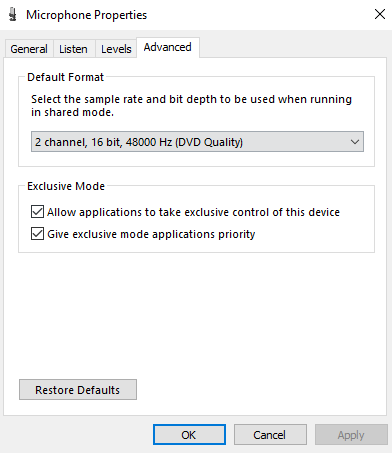This screenshot has height=453, width=392.
Task: Click the microphone icon in the title bar
Action: click(x=13, y=15)
